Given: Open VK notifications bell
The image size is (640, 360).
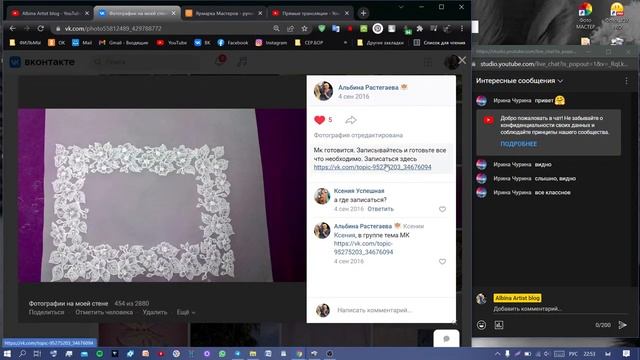Looking at the screenshot, I should click(220, 61).
